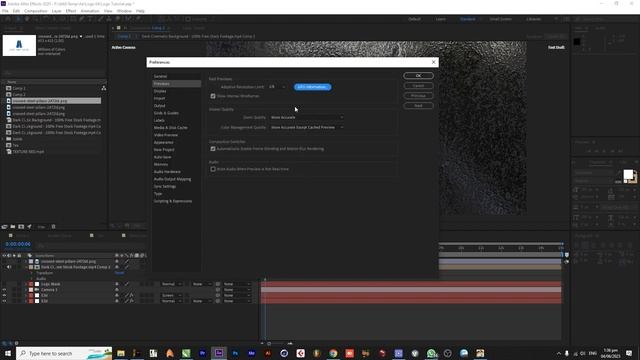Image resolution: width=640 pixels, height=360 pixels.
Task: Open the Animation menu
Action: (90, 11)
